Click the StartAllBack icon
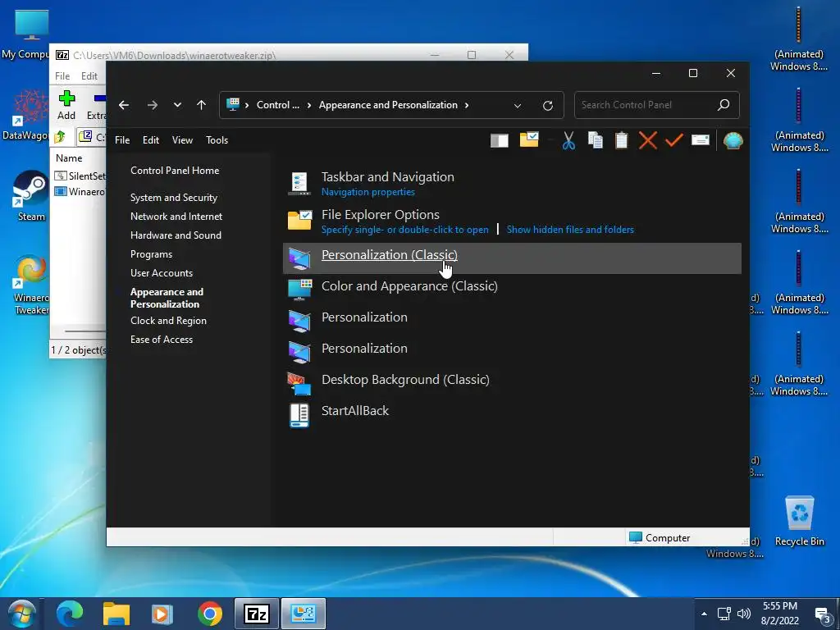The height and width of the screenshot is (630, 840). click(x=299, y=415)
